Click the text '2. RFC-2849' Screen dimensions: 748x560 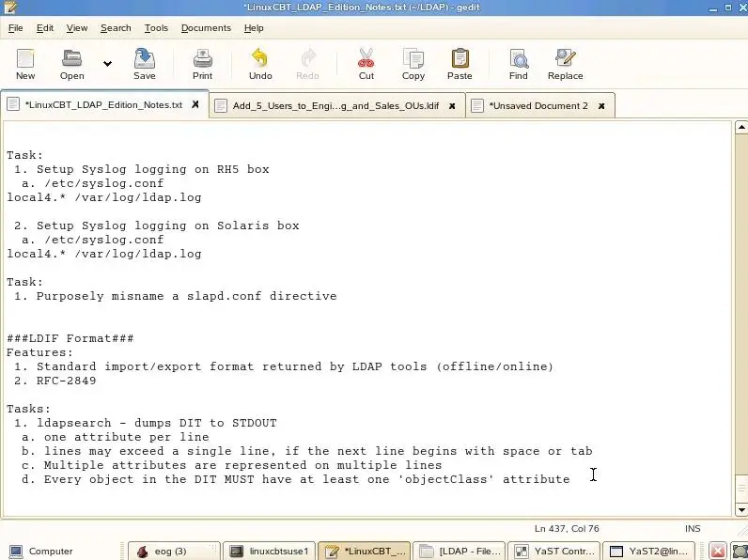click(55, 381)
